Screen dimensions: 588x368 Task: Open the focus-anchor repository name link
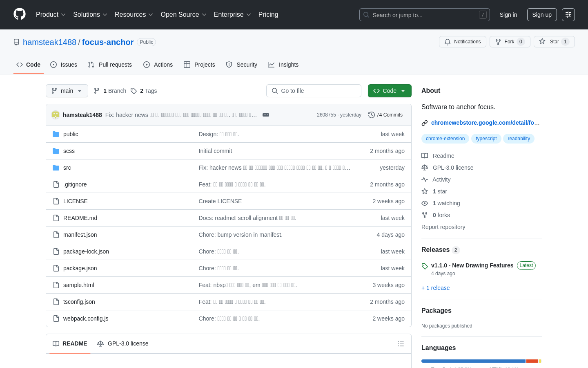pyautogui.click(x=108, y=42)
